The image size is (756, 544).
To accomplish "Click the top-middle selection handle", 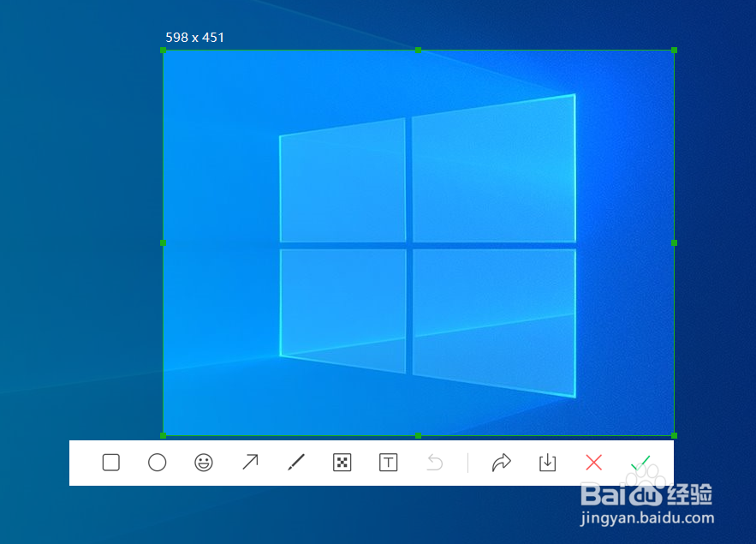I will [418, 51].
